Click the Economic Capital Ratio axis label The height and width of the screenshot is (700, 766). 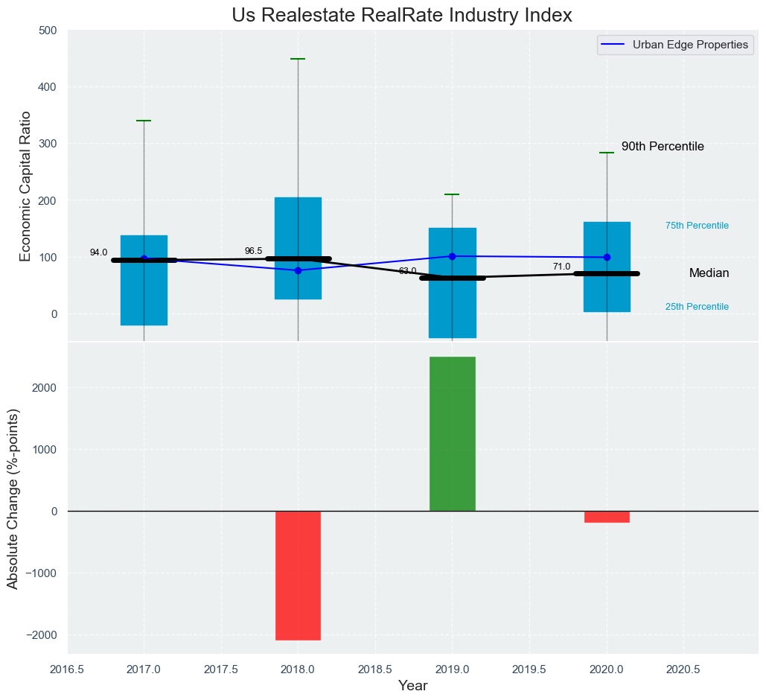click(x=25, y=186)
